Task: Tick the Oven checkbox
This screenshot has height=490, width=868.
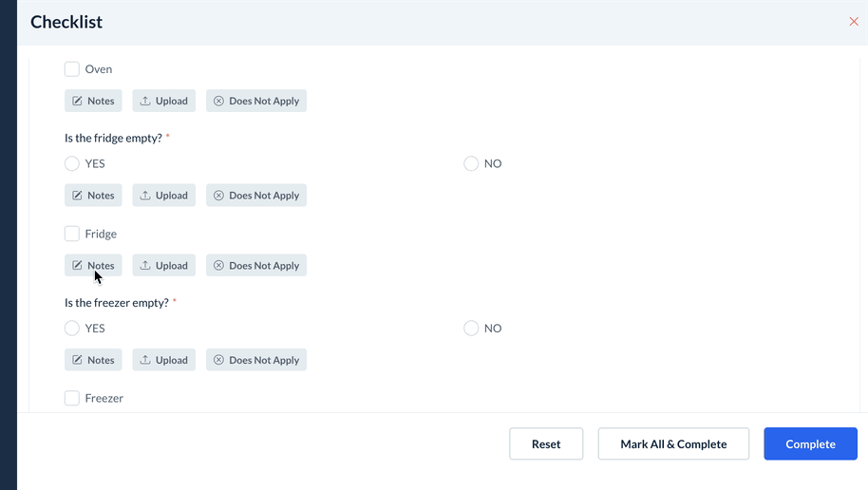Action: tap(72, 69)
